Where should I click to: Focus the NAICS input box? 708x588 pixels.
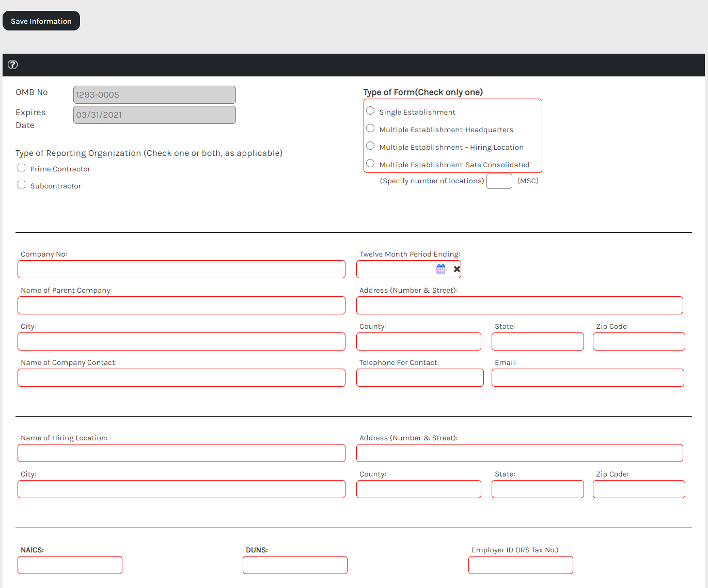70,565
